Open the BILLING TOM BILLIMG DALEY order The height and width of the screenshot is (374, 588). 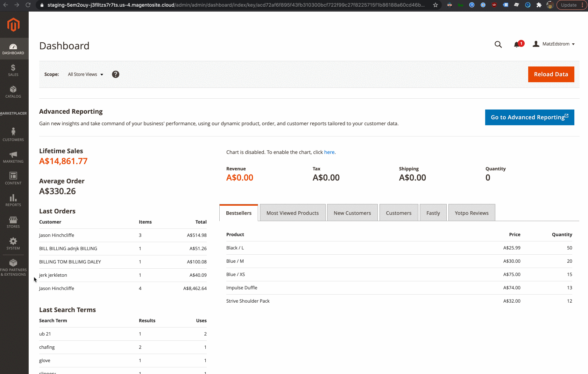123,262
